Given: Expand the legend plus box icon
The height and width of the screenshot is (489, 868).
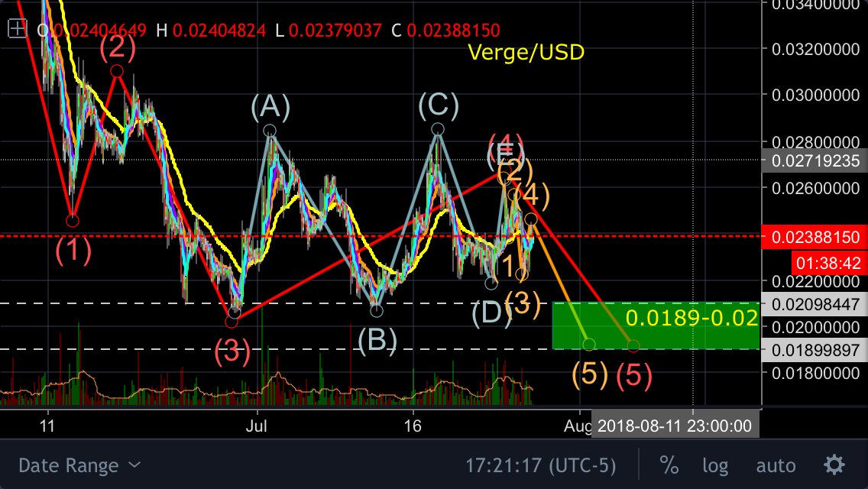Looking at the screenshot, I should [17, 28].
